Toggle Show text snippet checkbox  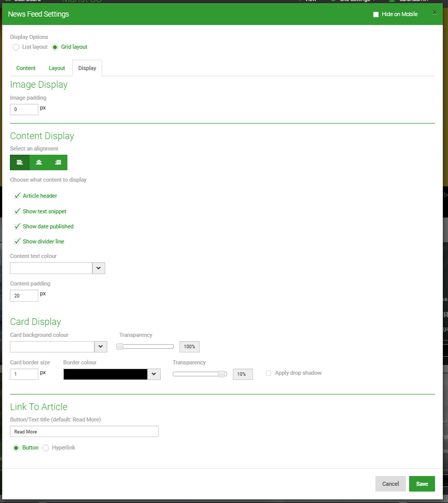(17, 211)
